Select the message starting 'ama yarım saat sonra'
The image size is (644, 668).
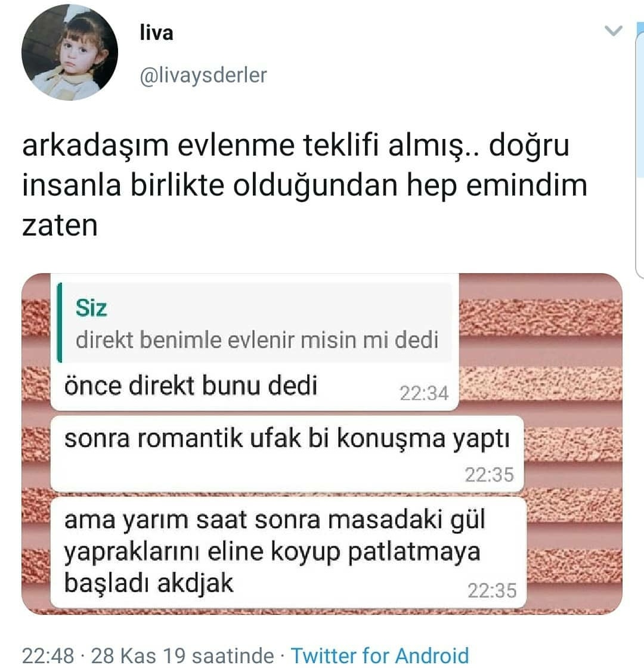click(289, 552)
